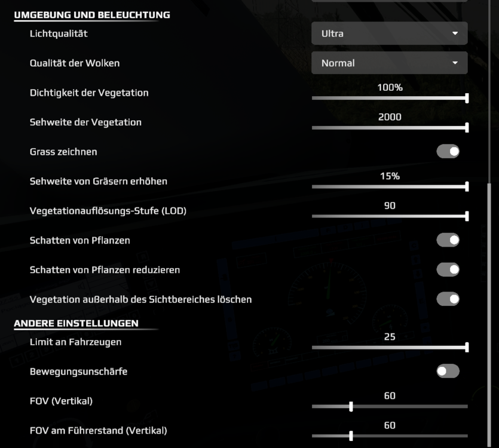499x448 pixels.
Task: Click the Andere Einstellungen heading
Action: [76, 323]
